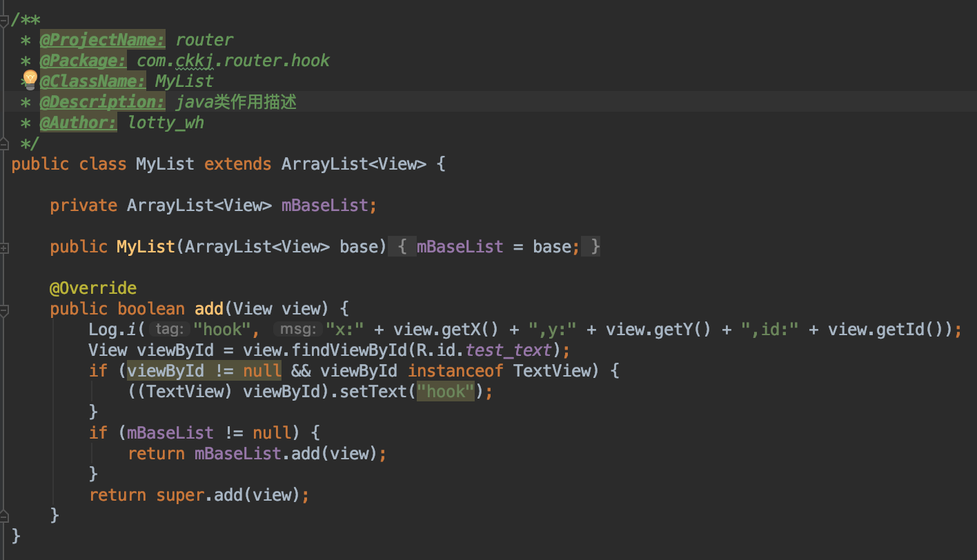
Task: Click the "hook" string in Log.i
Action: tap(221, 330)
